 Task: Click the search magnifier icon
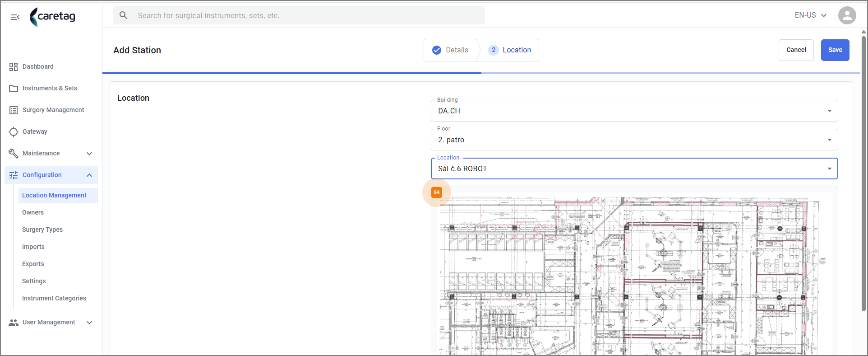point(123,15)
